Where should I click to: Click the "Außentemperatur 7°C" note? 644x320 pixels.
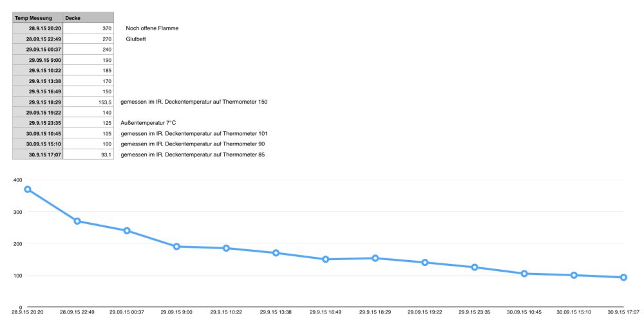148,122
